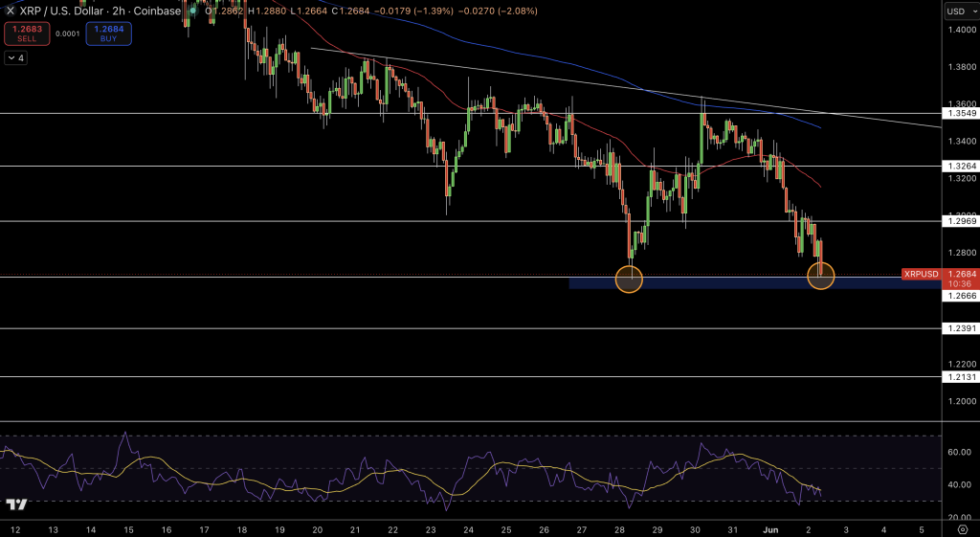980x537 pixels.
Task: Click the 1.2000 price axis tick
Action: (962, 401)
